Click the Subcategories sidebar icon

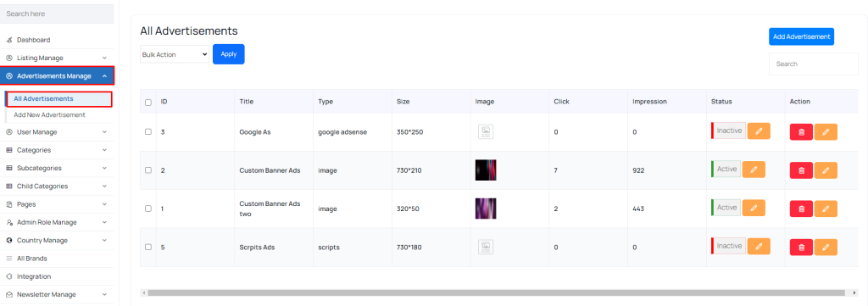(8, 168)
